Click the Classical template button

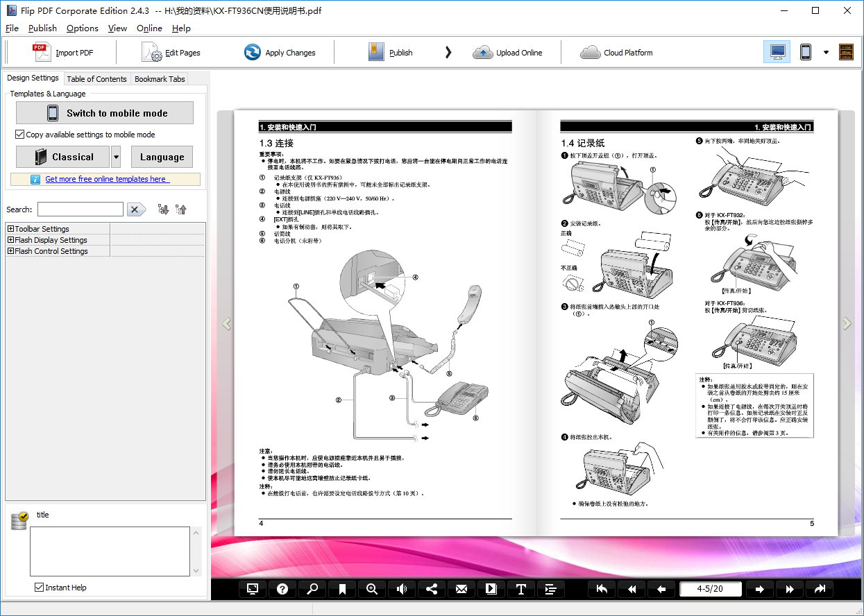[x=63, y=157]
